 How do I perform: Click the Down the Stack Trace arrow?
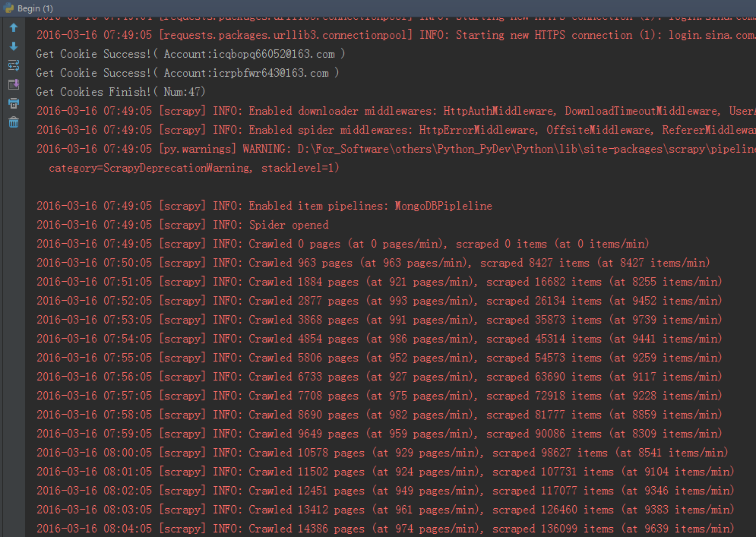point(14,46)
